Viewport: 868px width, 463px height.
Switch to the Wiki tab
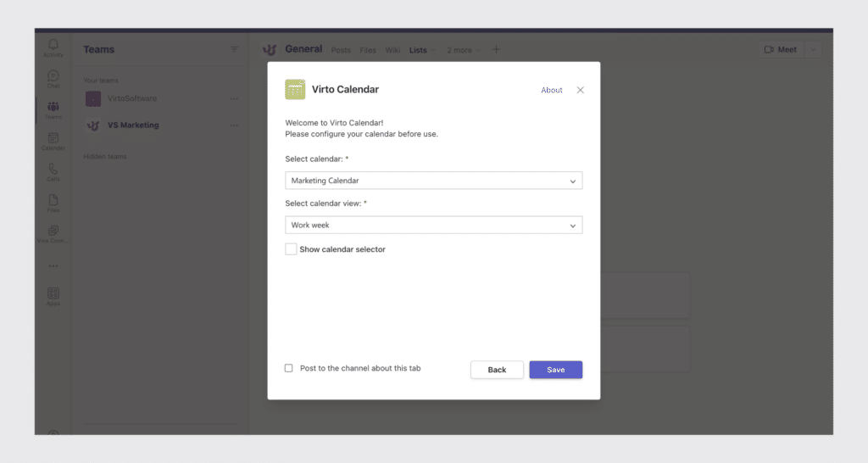[392, 50]
